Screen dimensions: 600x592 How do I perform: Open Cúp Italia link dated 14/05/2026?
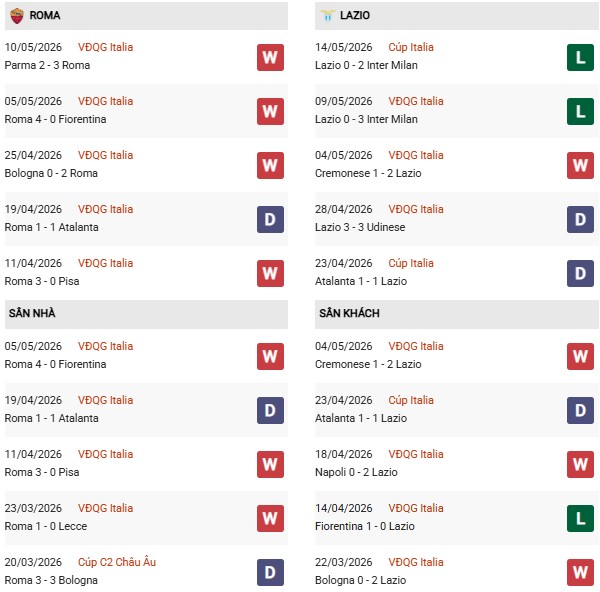(411, 47)
